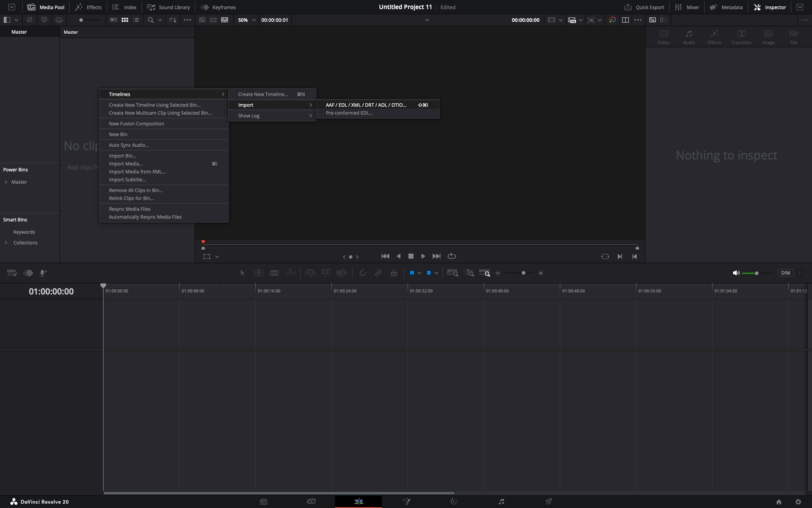
Task: Toggle the Linked Selection chain button
Action: [378, 273]
